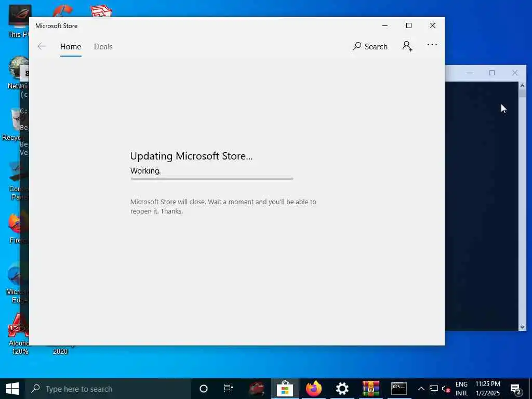Screen dimensions: 532x399
Task: Click the sign-in account icon
Action: [x=407, y=46]
